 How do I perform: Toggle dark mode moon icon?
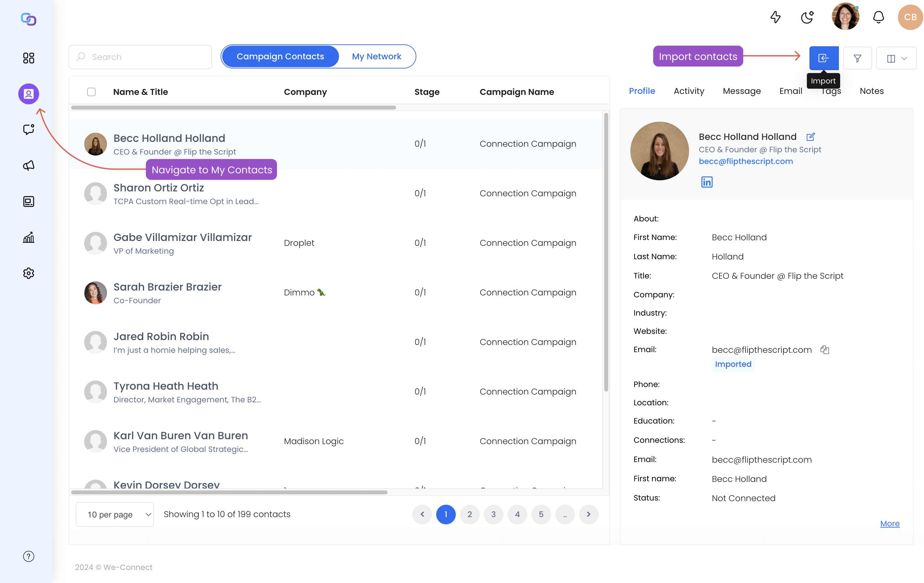[x=807, y=17]
